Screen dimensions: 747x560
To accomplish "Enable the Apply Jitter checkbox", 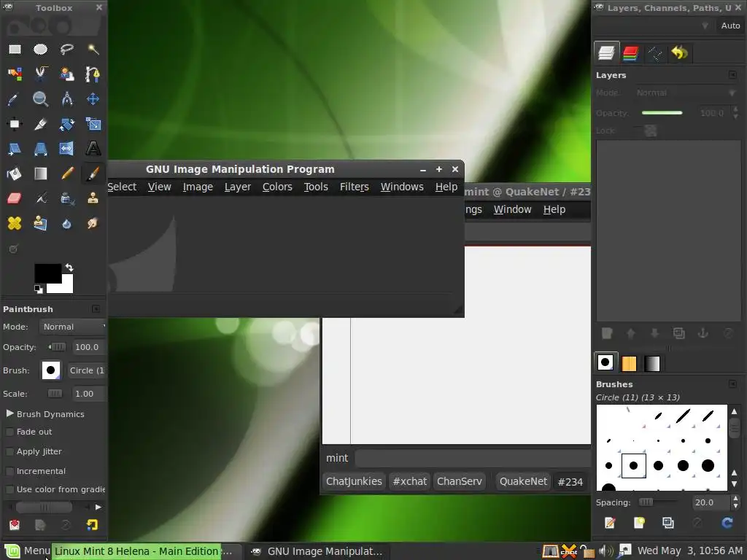I will coord(9,451).
